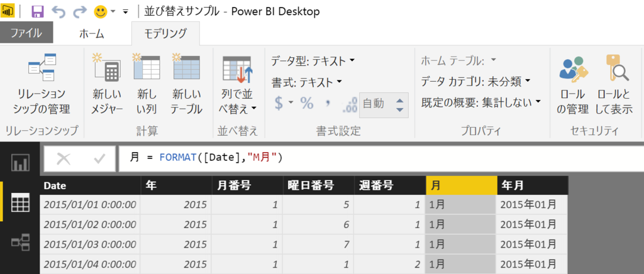Viewport: 644px width, 274px height.
Task: Select the 週番号 column header
Action: pyautogui.click(x=390, y=185)
